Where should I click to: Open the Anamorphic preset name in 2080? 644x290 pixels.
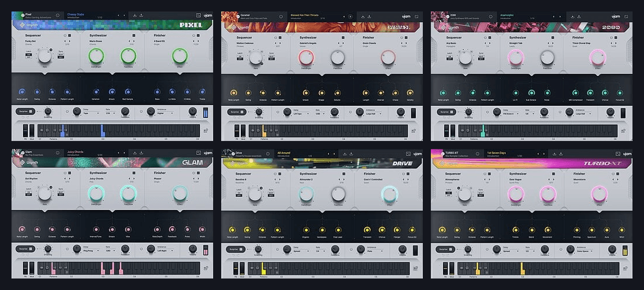point(507,15)
